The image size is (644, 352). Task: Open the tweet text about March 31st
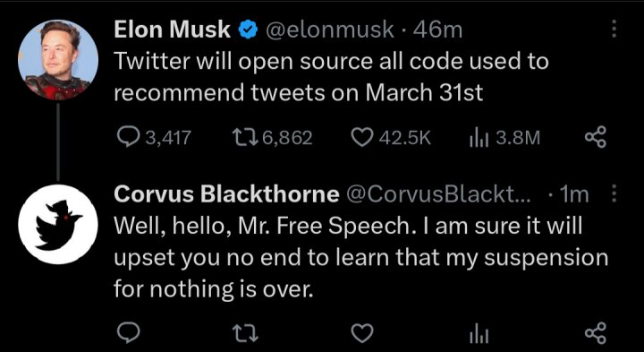point(331,77)
